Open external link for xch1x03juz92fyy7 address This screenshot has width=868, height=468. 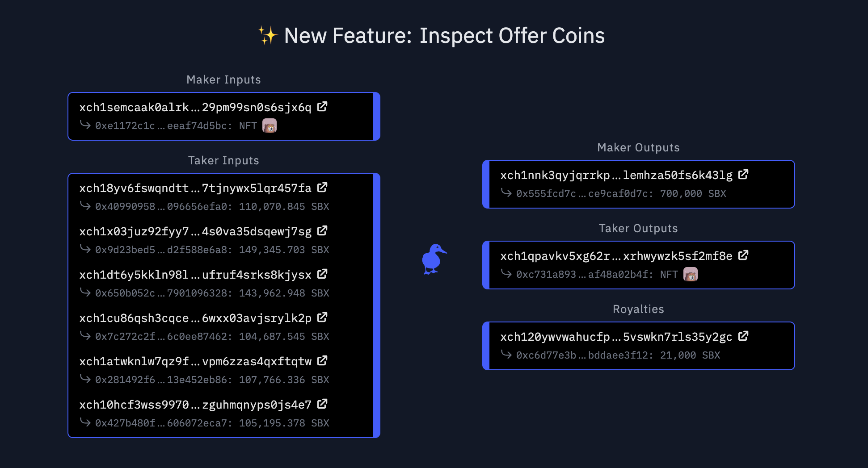[322, 231]
